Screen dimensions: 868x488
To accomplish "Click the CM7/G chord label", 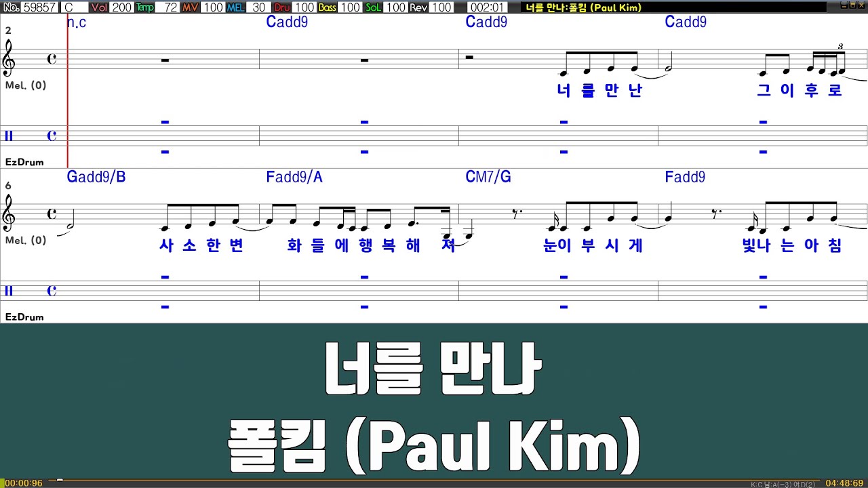I will pos(488,178).
